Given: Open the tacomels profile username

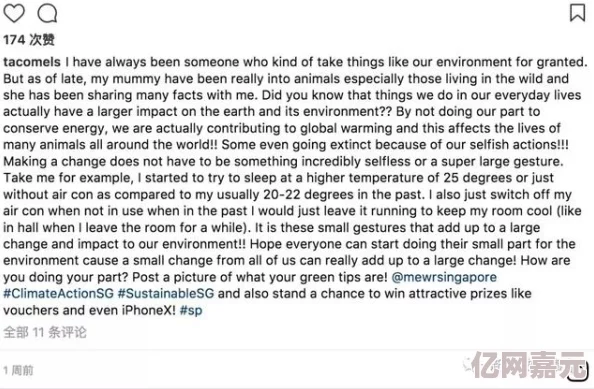Looking at the screenshot, I should coord(32,62).
